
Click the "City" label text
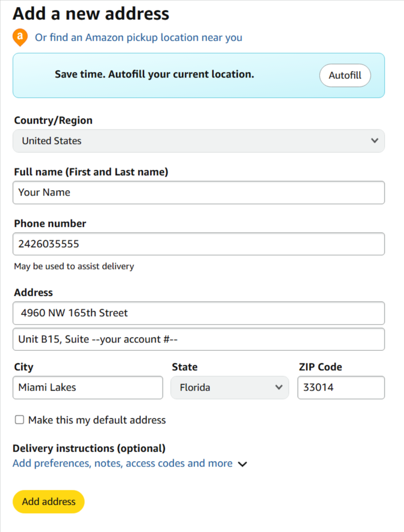[24, 367]
